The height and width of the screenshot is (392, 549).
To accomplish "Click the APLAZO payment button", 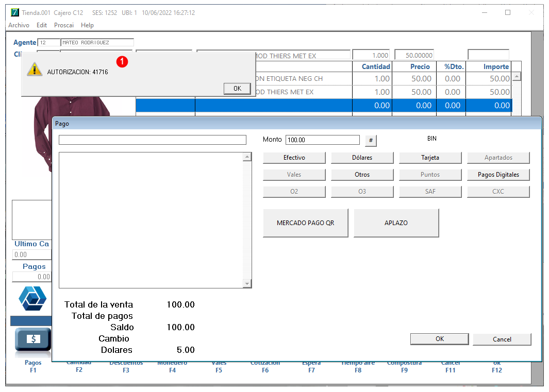I will click(x=396, y=223).
